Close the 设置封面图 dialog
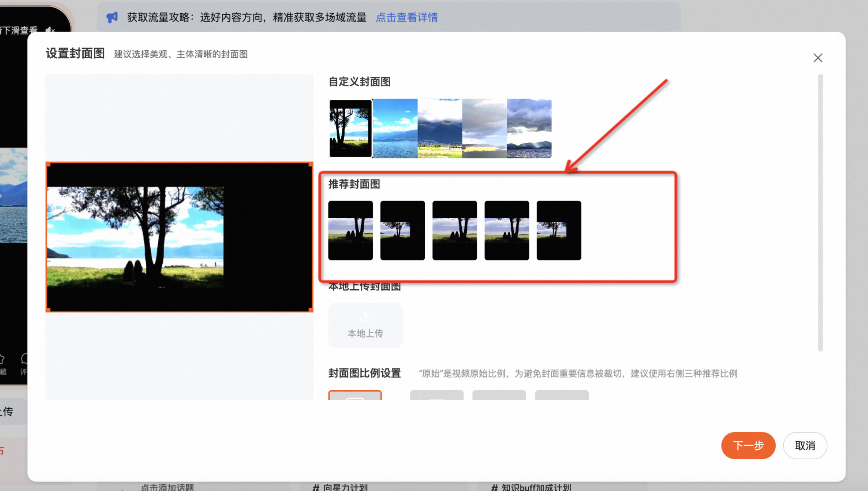Screen dimensions: 868x491 coord(818,58)
